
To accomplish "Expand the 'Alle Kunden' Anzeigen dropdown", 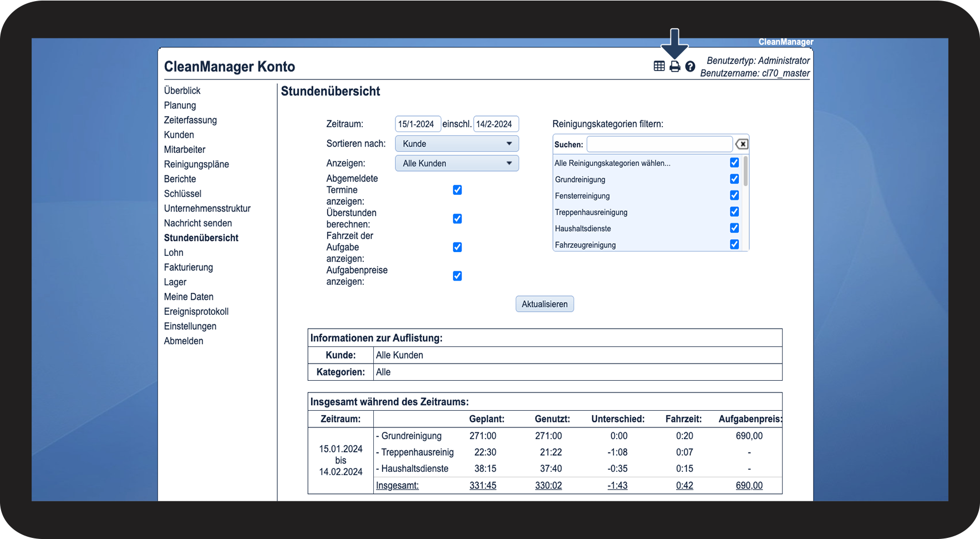I will point(456,163).
